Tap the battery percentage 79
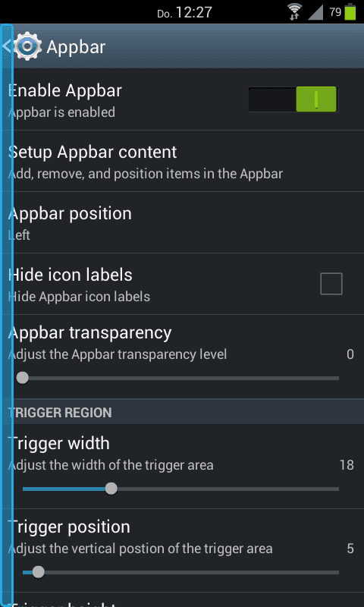Screen dimensions: 364x607 [x=335, y=12]
